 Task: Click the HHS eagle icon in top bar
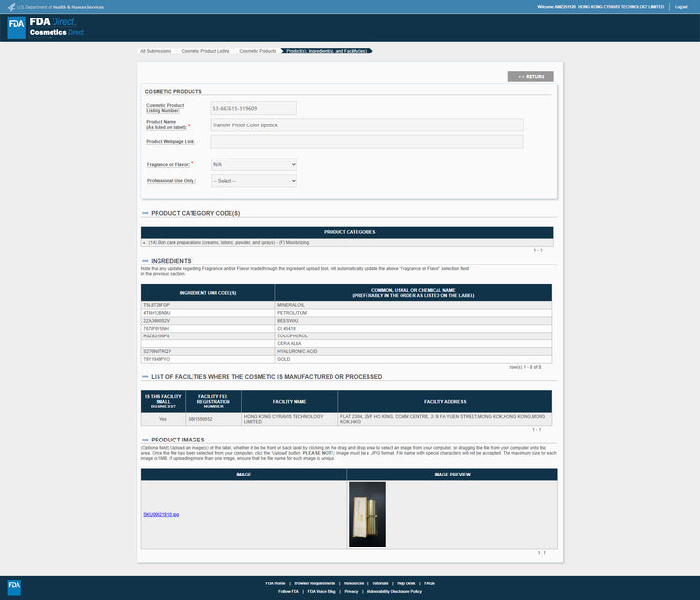tap(11, 7)
